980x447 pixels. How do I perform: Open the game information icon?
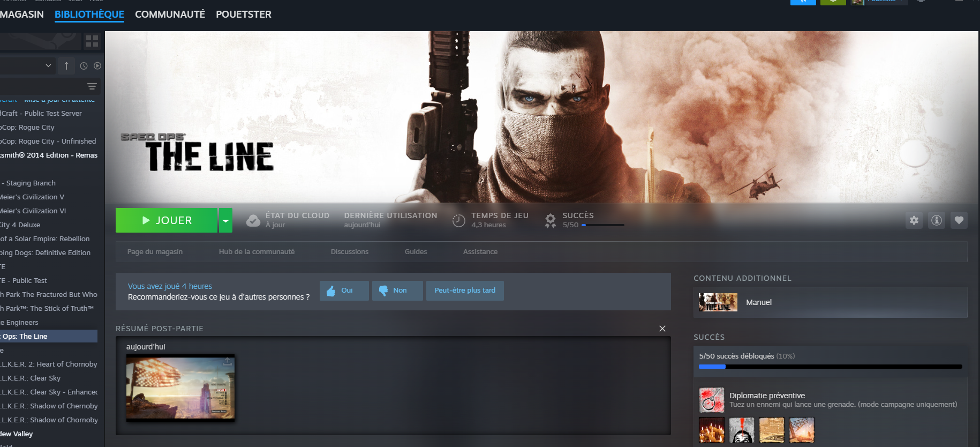click(937, 220)
